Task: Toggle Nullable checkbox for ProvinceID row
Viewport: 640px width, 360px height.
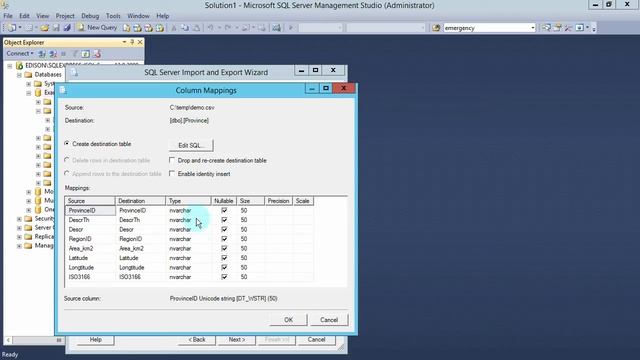Action: coord(224,210)
